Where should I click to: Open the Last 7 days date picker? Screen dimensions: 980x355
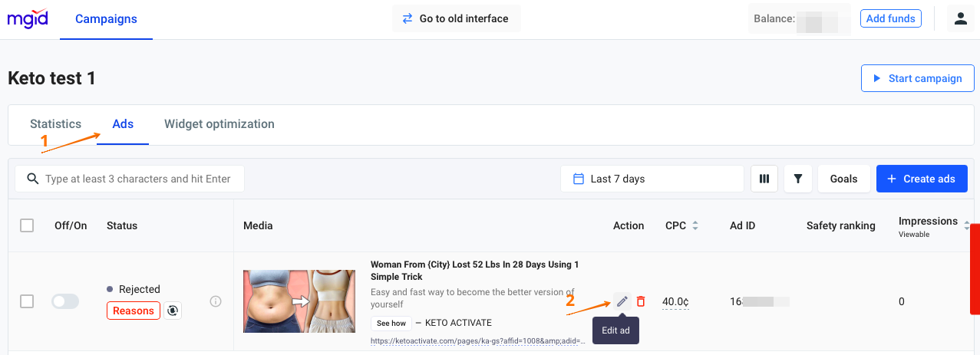tap(652, 179)
